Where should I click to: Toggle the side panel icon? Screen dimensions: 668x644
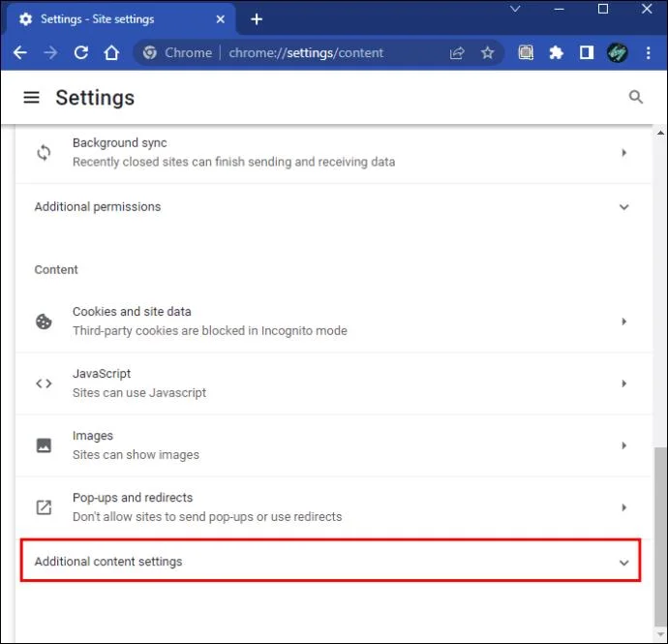[x=587, y=53]
